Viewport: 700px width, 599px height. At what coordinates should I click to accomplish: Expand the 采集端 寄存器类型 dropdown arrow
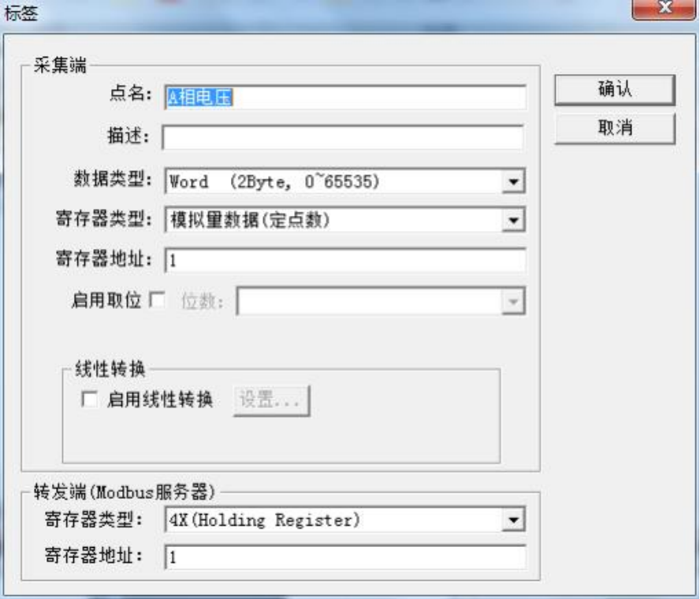(x=513, y=220)
